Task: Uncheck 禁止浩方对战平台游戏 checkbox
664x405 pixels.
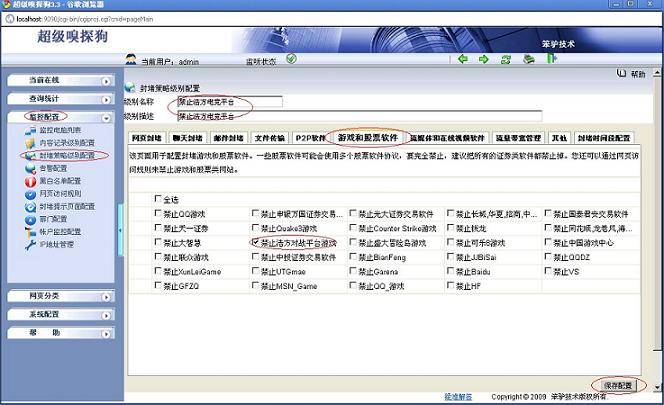Action: (256, 242)
